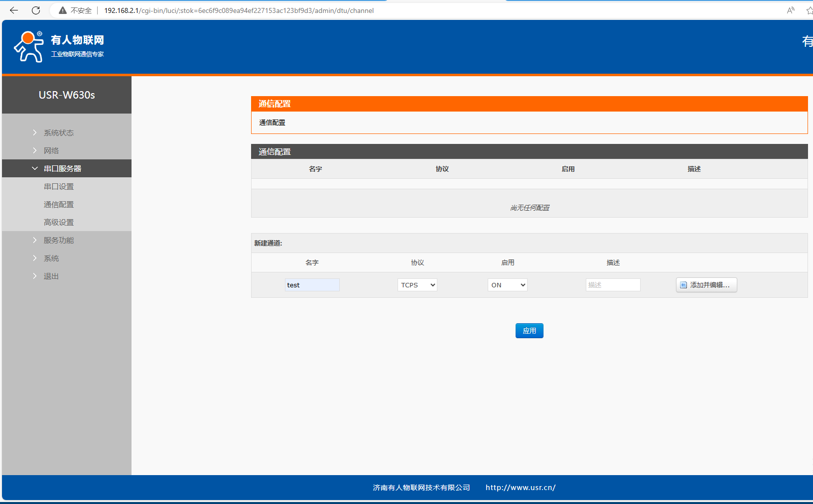Expand the 服务功能 sidebar section
The image size is (813, 504).
[58, 240]
